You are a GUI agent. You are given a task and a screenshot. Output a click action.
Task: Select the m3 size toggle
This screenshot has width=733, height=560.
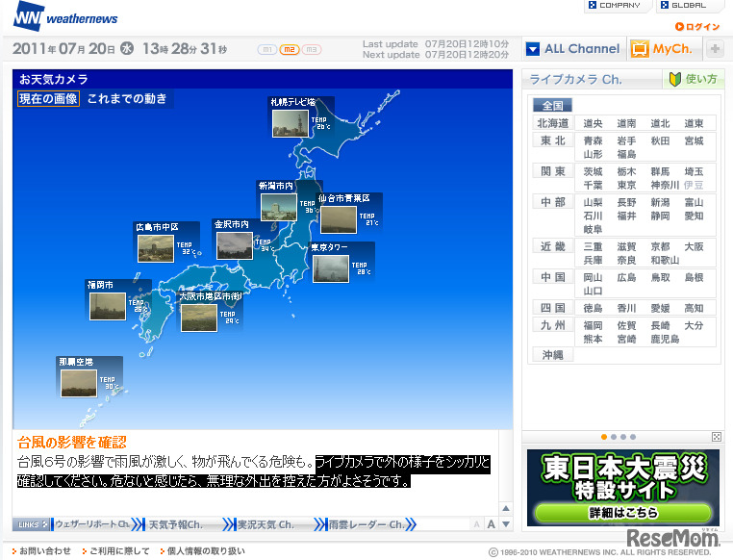pos(312,49)
